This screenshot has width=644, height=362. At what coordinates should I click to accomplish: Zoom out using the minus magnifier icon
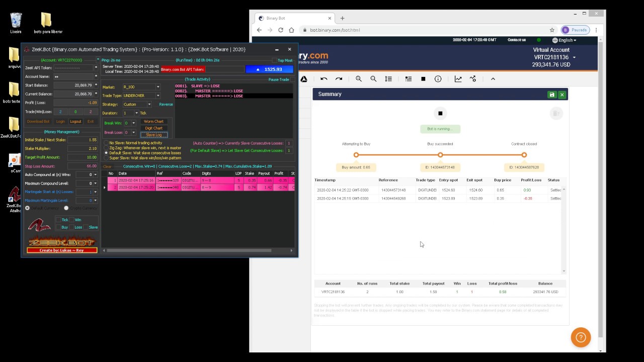pos(373,79)
